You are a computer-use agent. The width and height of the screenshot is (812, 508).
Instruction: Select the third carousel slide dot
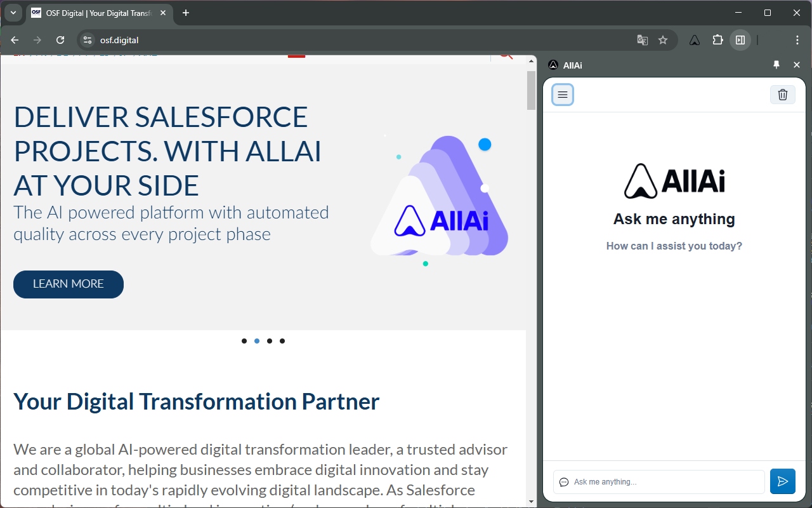pyautogui.click(x=270, y=341)
